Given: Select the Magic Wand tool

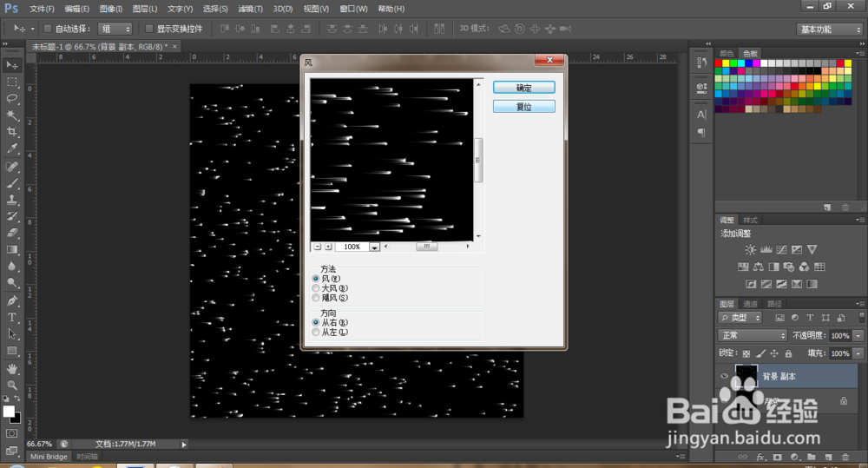Looking at the screenshot, I should pyautogui.click(x=11, y=115).
